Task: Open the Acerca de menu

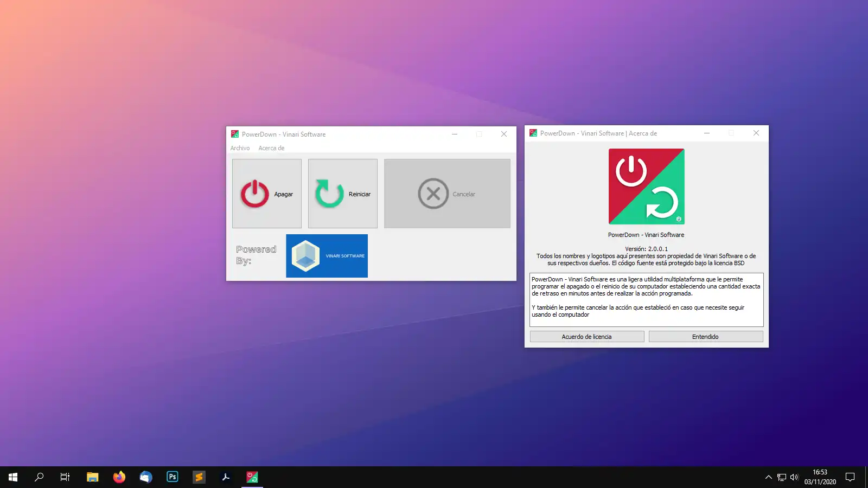Action: pyautogui.click(x=271, y=148)
